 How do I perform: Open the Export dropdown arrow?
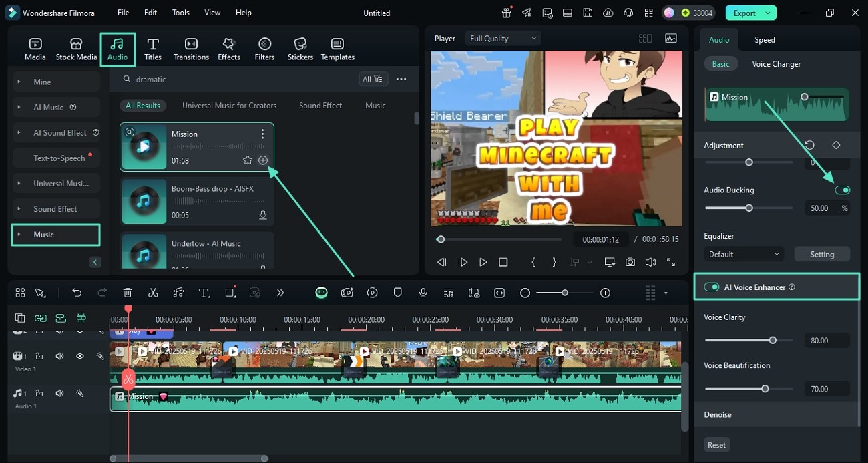(x=769, y=13)
